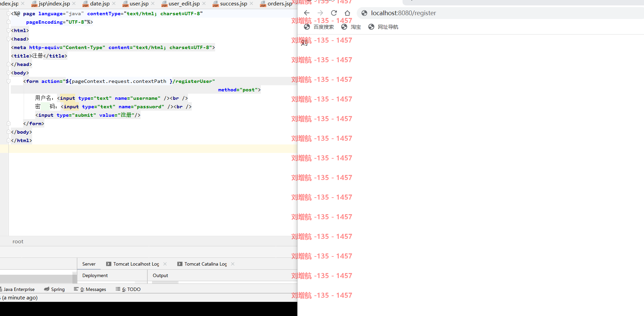644x316 pixels.
Task: Place cursor on method="post" line
Action: (x=239, y=90)
